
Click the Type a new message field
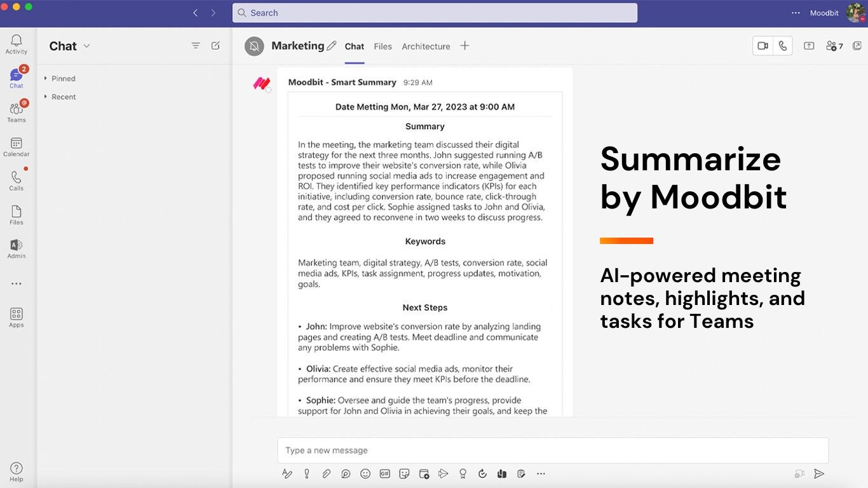[553, 451]
